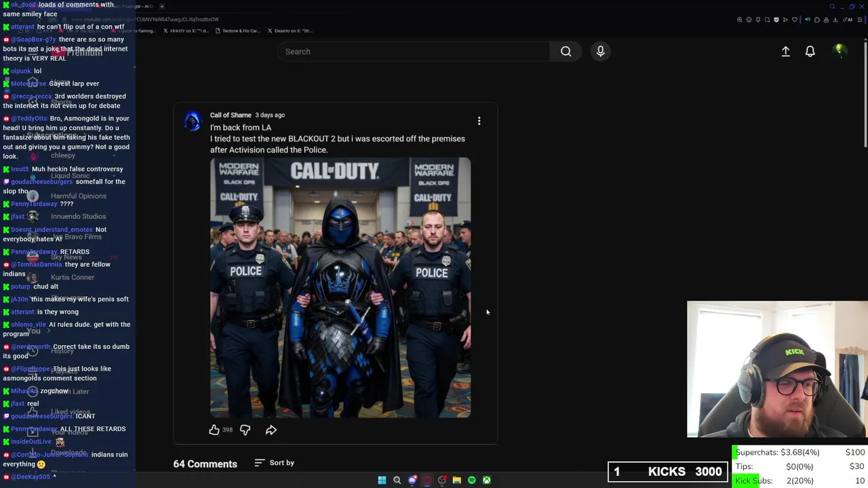Open the notifications bell

pyautogui.click(x=810, y=52)
